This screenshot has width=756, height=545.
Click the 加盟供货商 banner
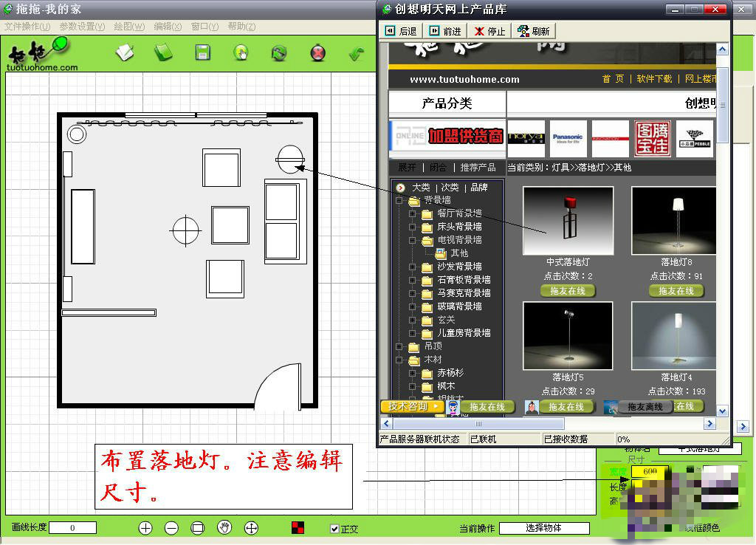[447, 137]
